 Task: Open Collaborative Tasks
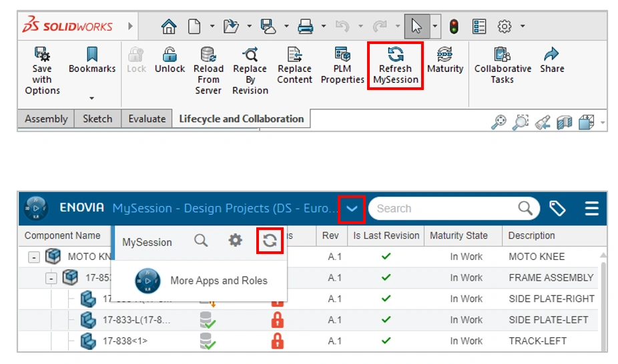(x=503, y=65)
